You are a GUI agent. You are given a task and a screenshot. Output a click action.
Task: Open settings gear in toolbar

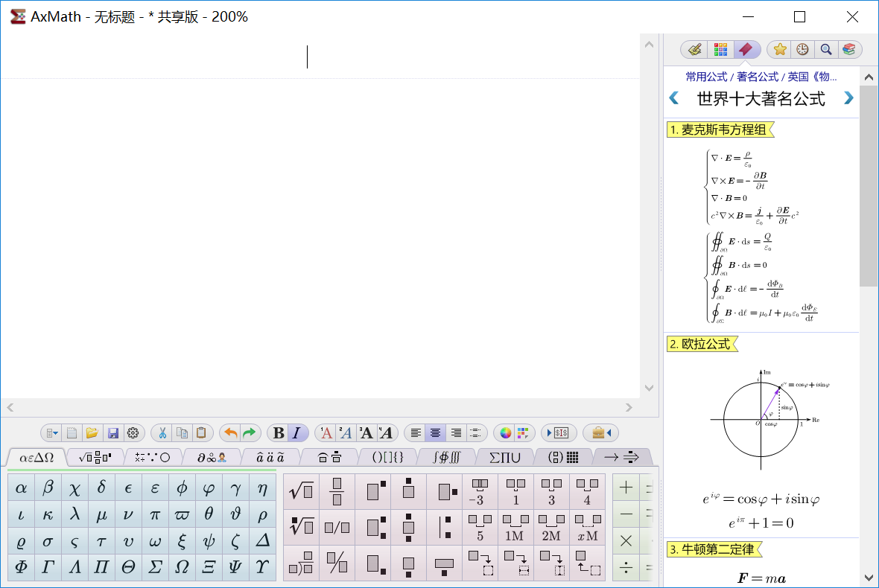coord(133,433)
